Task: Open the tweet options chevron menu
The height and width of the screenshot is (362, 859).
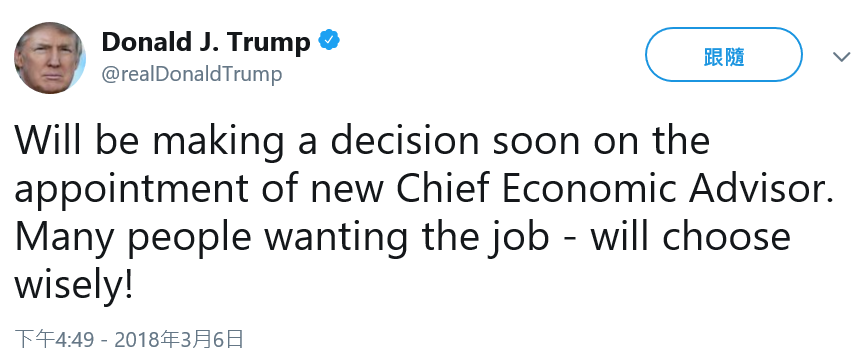Action: click(x=841, y=56)
